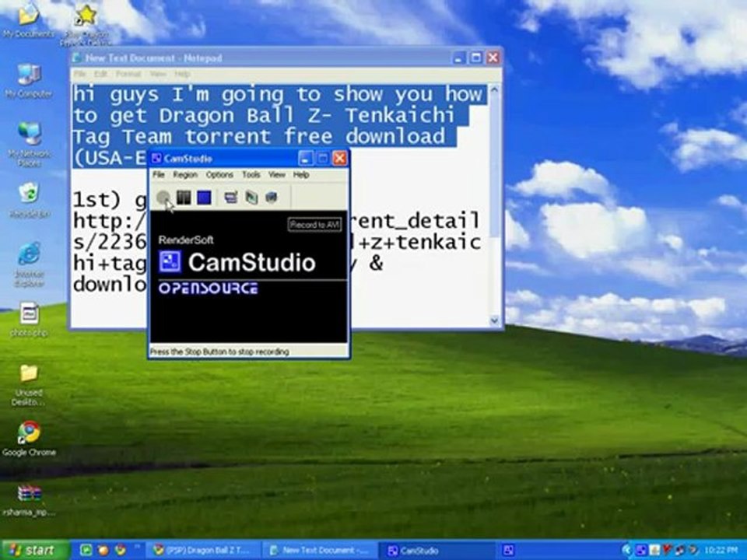Click the 10:22 PM system clock
The image size is (747, 560).
(722, 551)
